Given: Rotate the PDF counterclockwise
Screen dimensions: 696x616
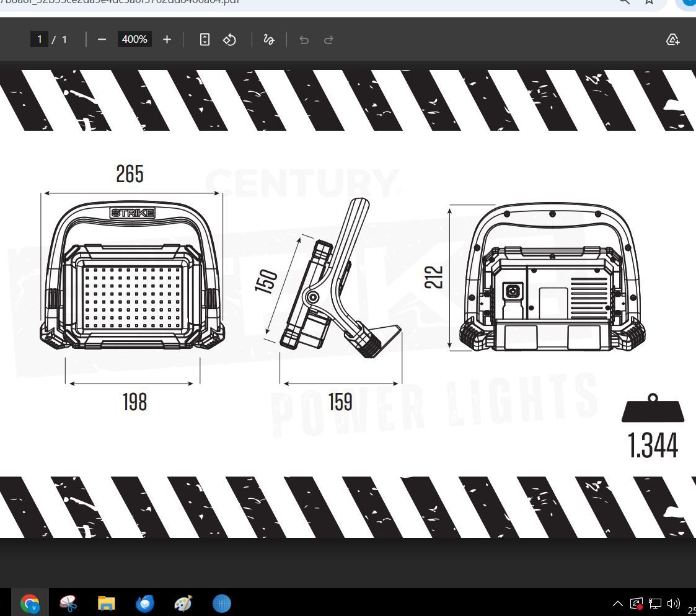Looking at the screenshot, I should point(229,40).
